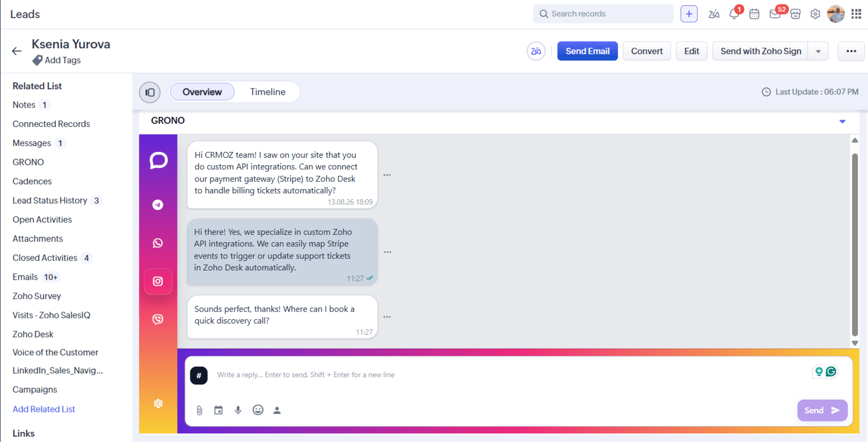Go back using the arrow beside Ksenia Yurova
868x442 pixels.
(x=17, y=51)
